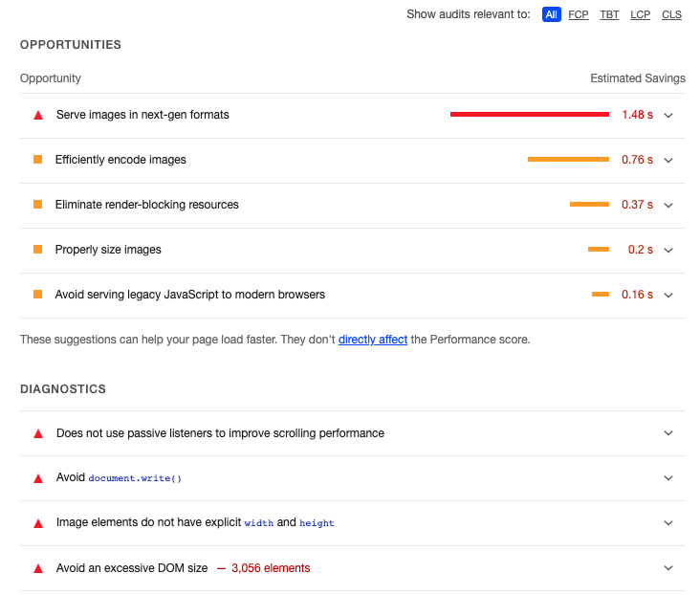700x595 pixels.
Task: Click orange square beside Avoid serving legacy JavaScript
Action: [x=38, y=295]
